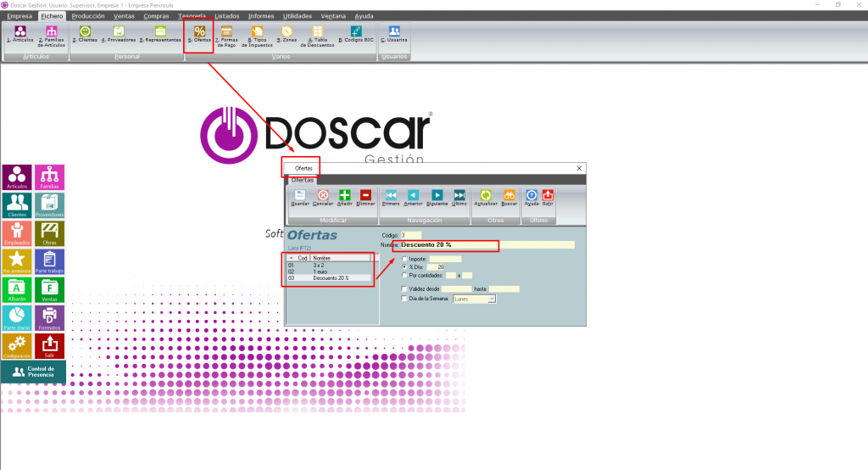
Task: Open the Familias tile in the sidebar
Action: tap(49, 177)
